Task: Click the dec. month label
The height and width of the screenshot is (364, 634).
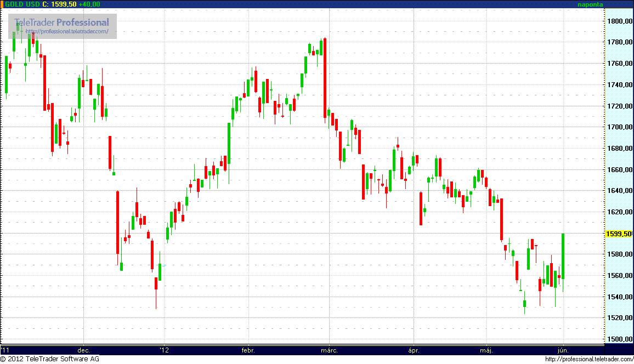Action: [83, 350]
